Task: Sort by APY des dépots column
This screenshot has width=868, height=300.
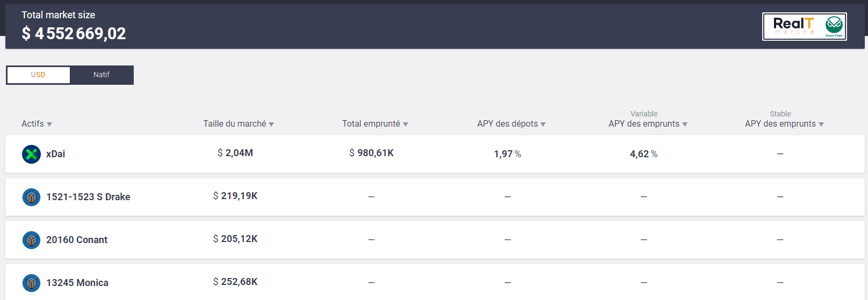Action: [511, 124]
